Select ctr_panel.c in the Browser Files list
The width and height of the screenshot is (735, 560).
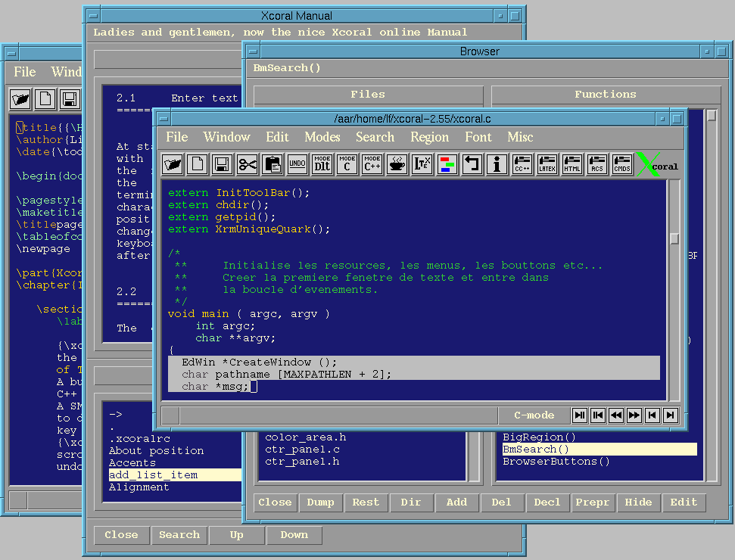click(x=302, y=450)
